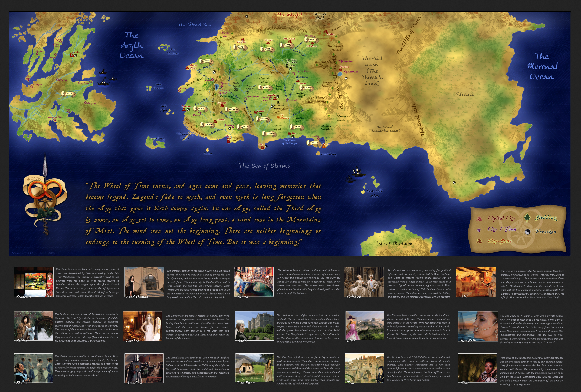Click the City-State castle icon in legend
Screen dimensions: 581x392
click(479, 241)
